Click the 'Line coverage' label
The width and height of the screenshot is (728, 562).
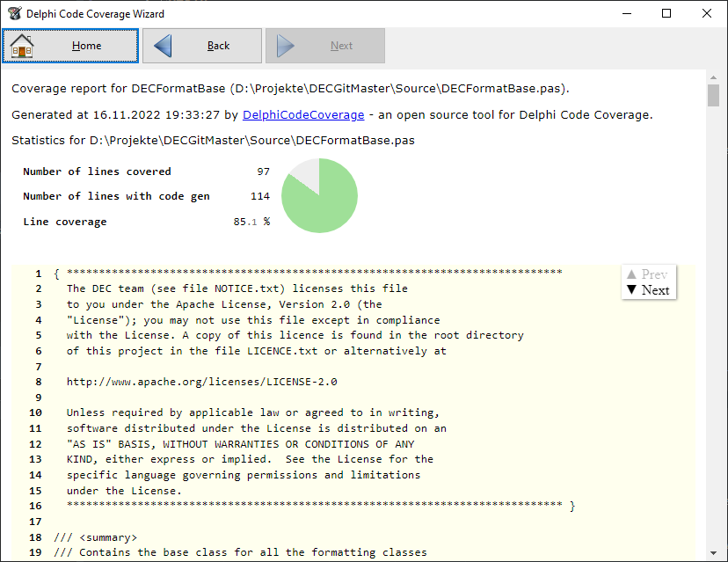tap(65, 222)
